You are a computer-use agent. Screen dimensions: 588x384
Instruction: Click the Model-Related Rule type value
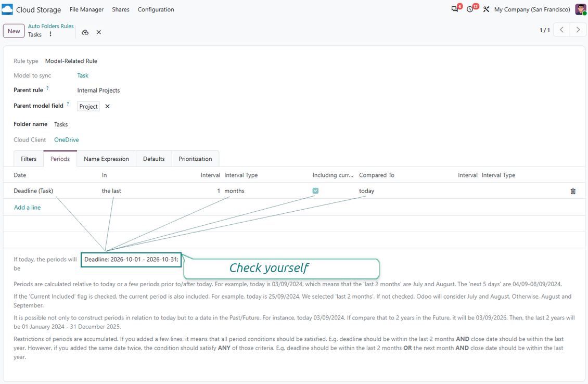click(x=71, y=61)
